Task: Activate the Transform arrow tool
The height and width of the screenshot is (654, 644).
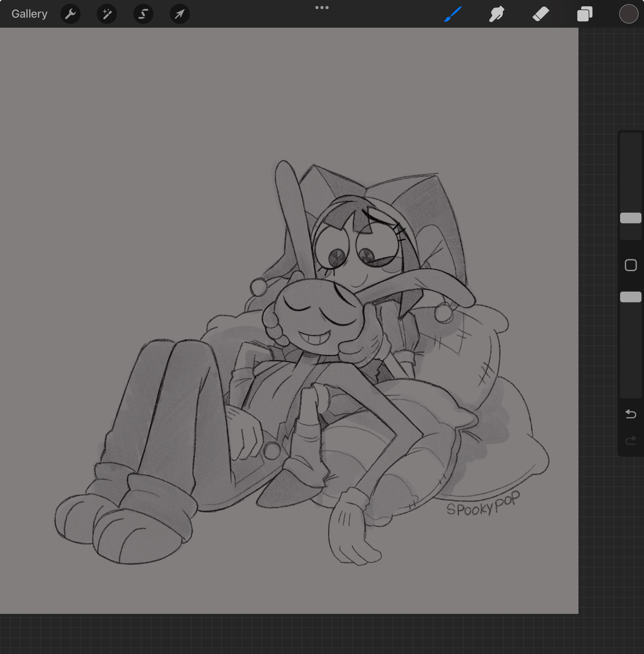Action: tap(180, 14)
